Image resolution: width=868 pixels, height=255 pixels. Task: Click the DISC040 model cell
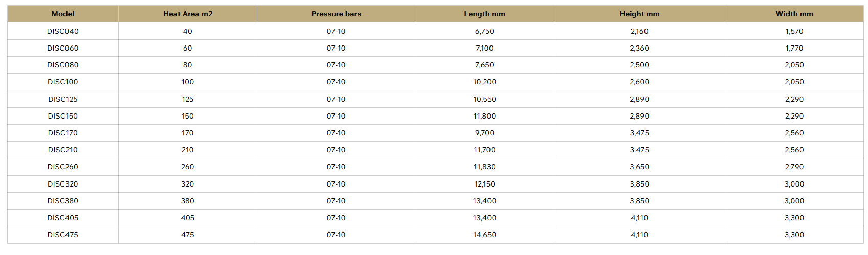[x=63, y=31]
